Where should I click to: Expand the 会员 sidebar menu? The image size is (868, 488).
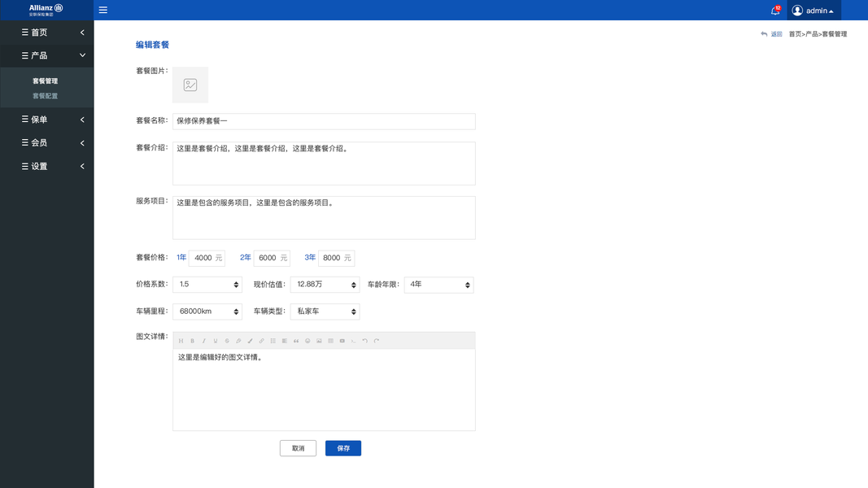pos(47,143)
